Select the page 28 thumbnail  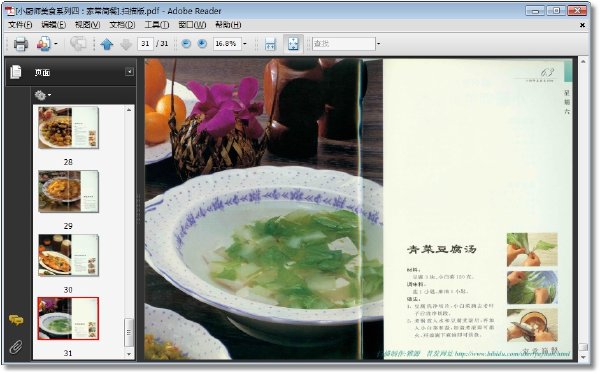point(68,128)
